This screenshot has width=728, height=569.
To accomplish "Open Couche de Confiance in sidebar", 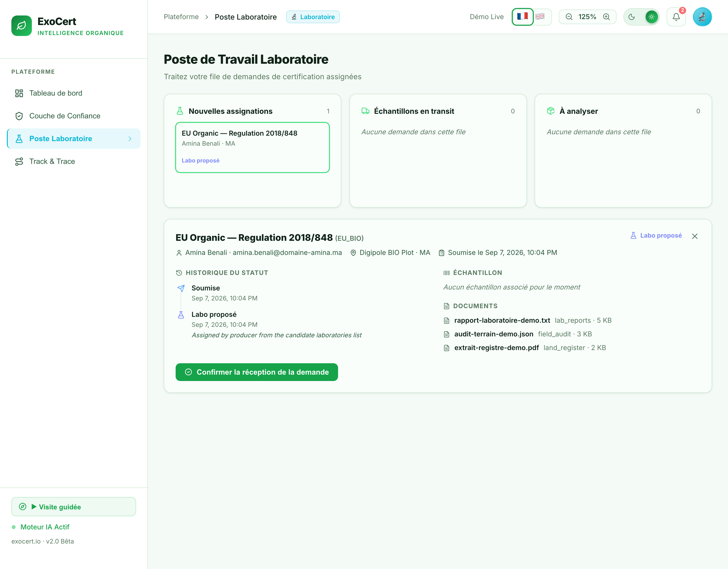I will pyautogui.click(x=74, y=116).
